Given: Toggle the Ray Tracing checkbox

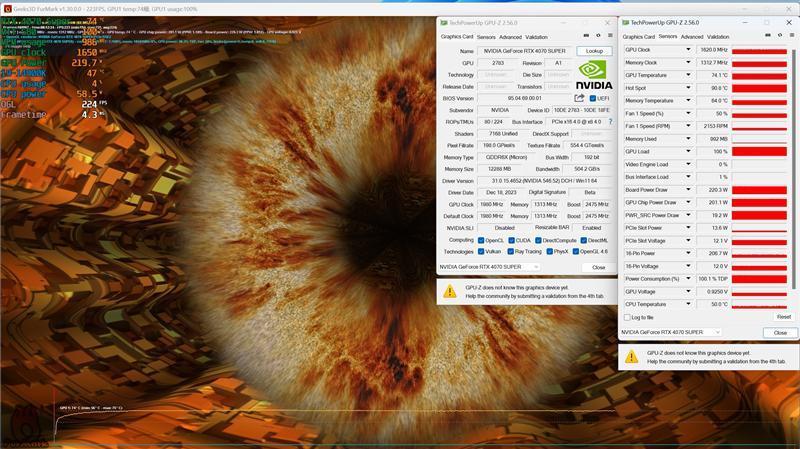Looking at the screenshot, I should coord(510,252).
